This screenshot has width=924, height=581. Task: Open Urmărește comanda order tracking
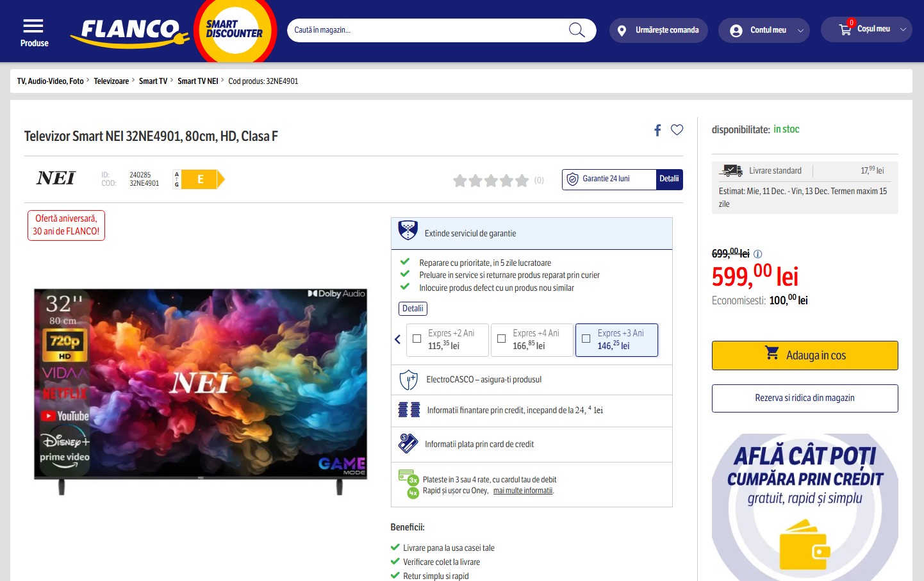[x=659, y=30]
